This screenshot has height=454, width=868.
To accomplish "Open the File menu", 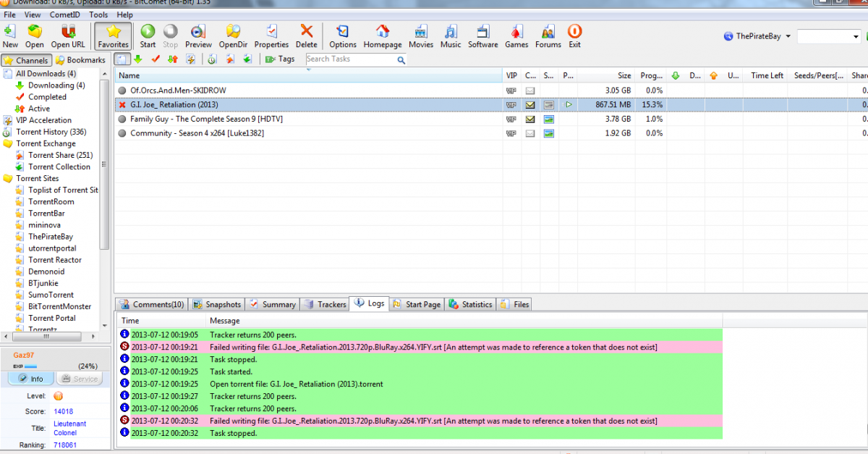I will [x=10, y=14].
